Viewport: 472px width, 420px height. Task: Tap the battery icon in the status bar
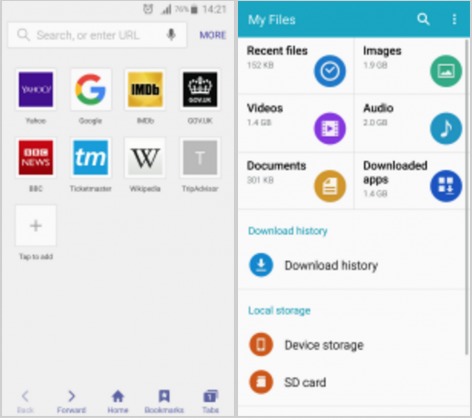[x=194, y=10]
